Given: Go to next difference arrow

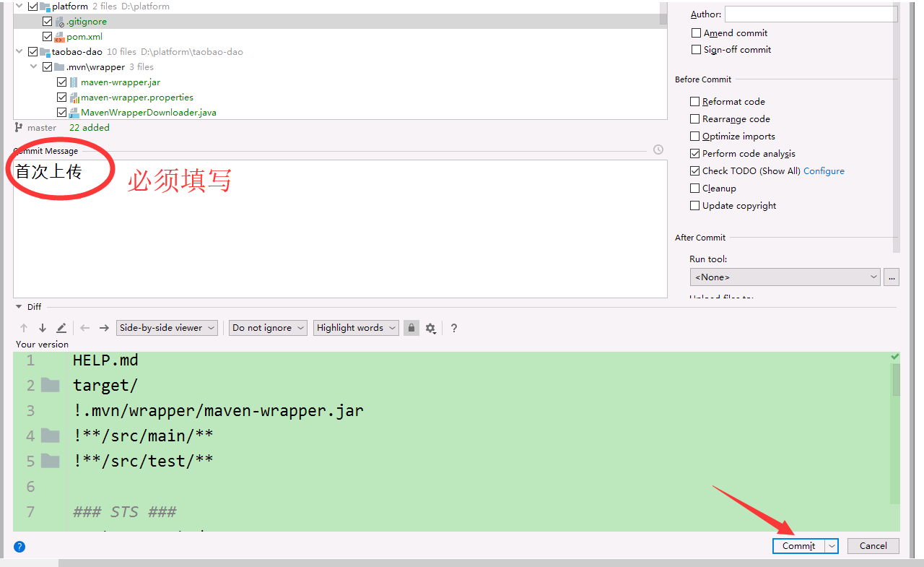Looking at the screenshot, I should (x=43, y=328).
